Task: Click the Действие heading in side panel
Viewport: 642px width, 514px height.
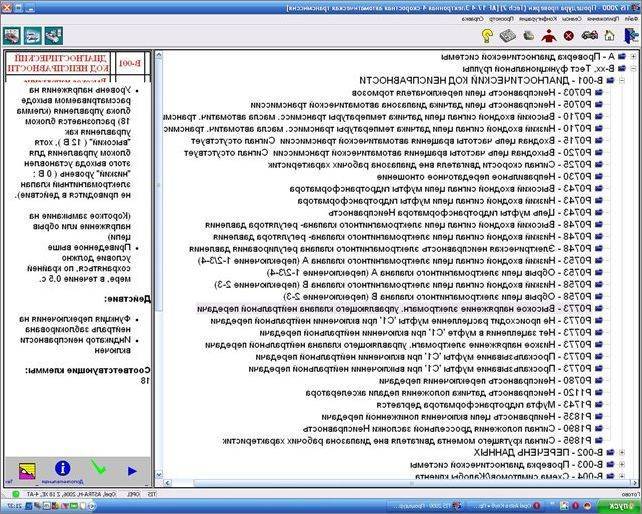Action: tap(128, 299)
